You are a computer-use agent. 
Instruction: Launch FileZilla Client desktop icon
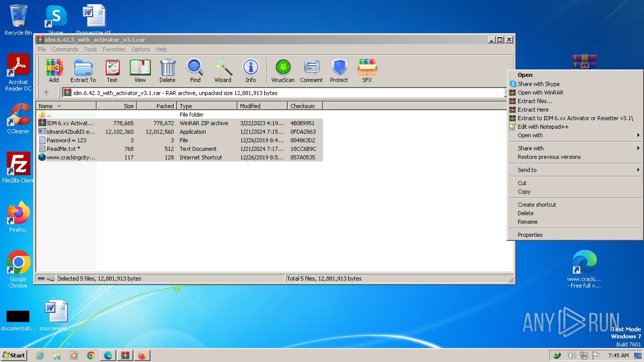tap(18, 168)
